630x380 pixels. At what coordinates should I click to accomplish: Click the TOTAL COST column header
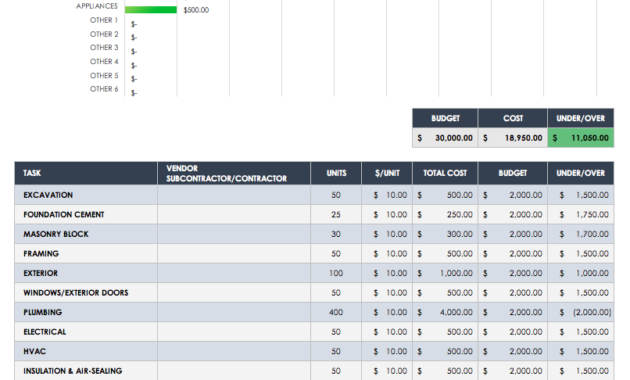pyautogui.click(x=445, y=173)
